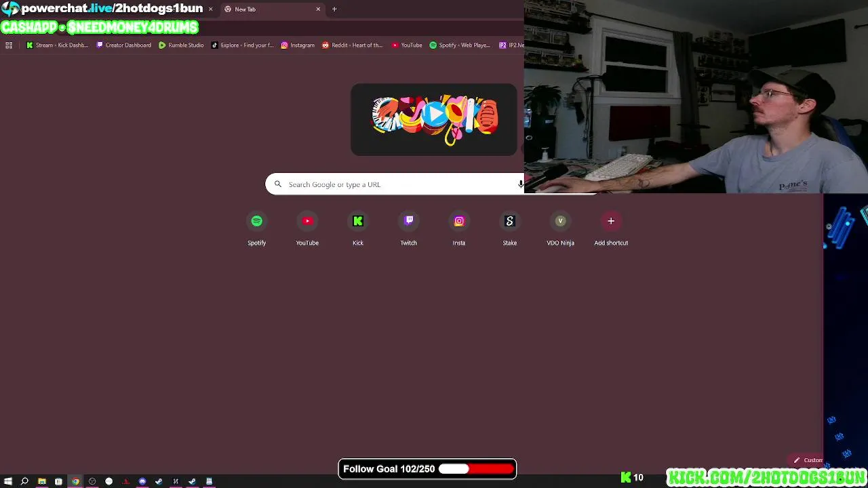The image size is (868, 488).
Task: Open Discord from the taskbar
Action: (x=142, y=482)
